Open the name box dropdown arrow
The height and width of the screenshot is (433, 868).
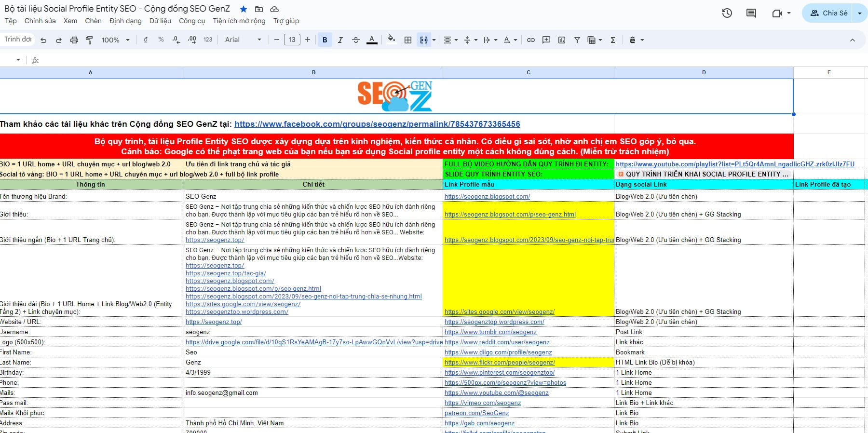coord(18,60)
